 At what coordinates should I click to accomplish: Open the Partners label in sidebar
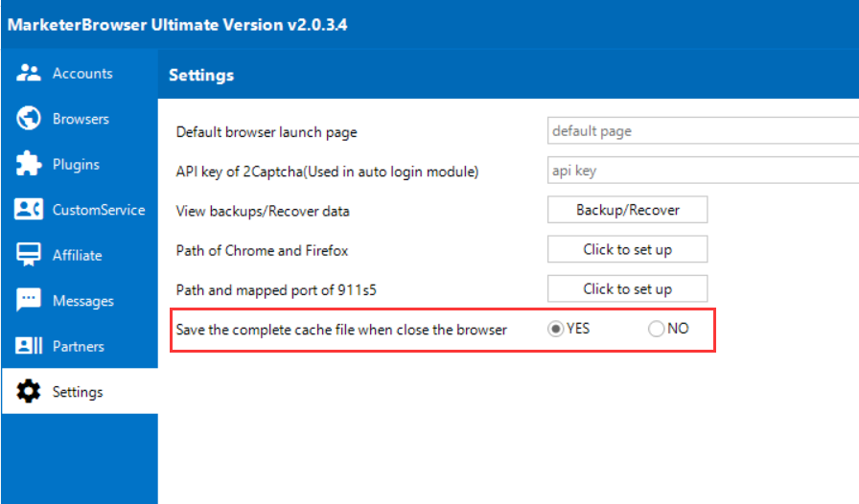click(79, 346)
